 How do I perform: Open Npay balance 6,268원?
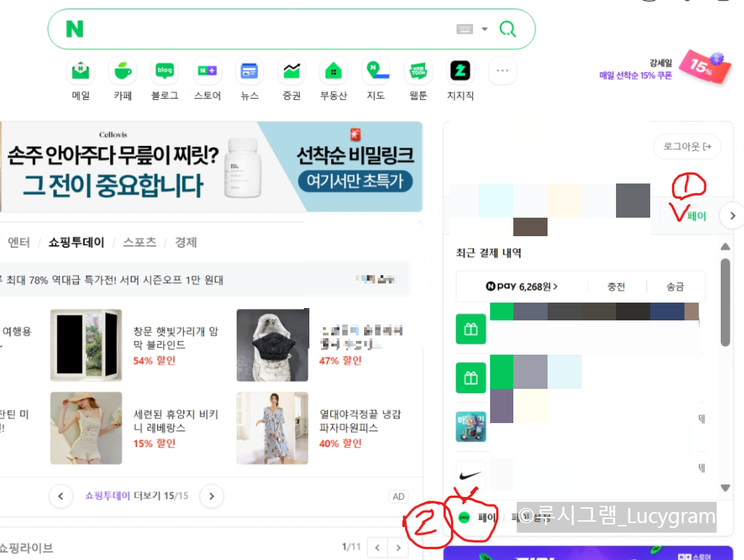[522, 286]
